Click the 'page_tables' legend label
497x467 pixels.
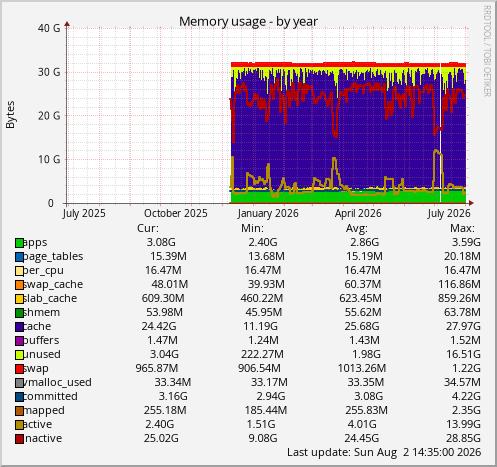[53, 257]
